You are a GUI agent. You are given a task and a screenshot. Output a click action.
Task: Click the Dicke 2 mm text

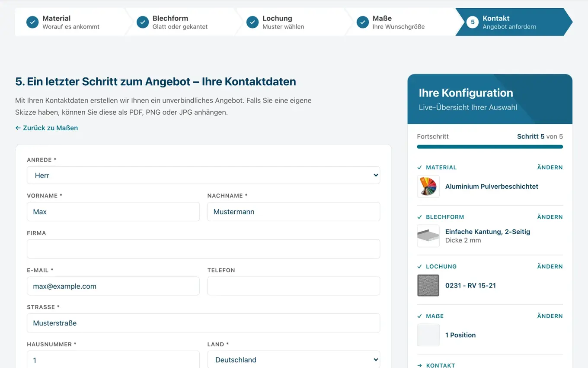click(x=463, y=240)
